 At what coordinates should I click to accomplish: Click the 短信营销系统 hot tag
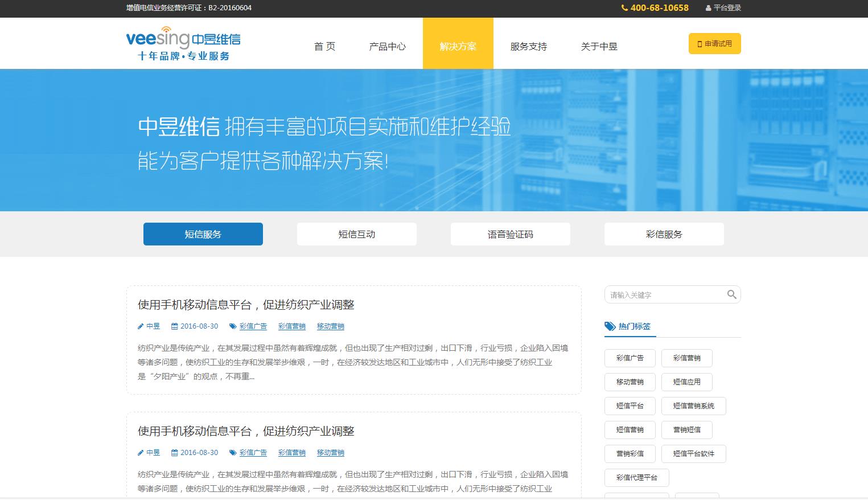click(693, 406)
